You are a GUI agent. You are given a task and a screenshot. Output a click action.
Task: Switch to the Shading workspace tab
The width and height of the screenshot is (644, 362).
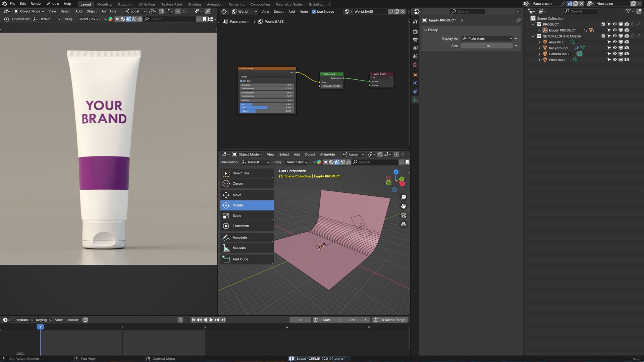[x=194, y=4]
